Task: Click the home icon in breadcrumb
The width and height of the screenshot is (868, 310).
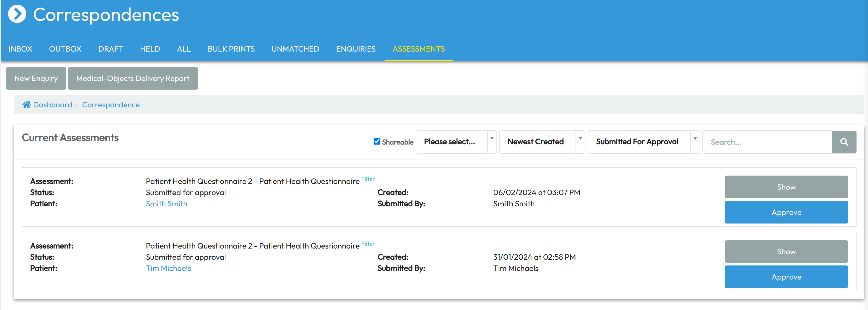Action: click(26, 105)
